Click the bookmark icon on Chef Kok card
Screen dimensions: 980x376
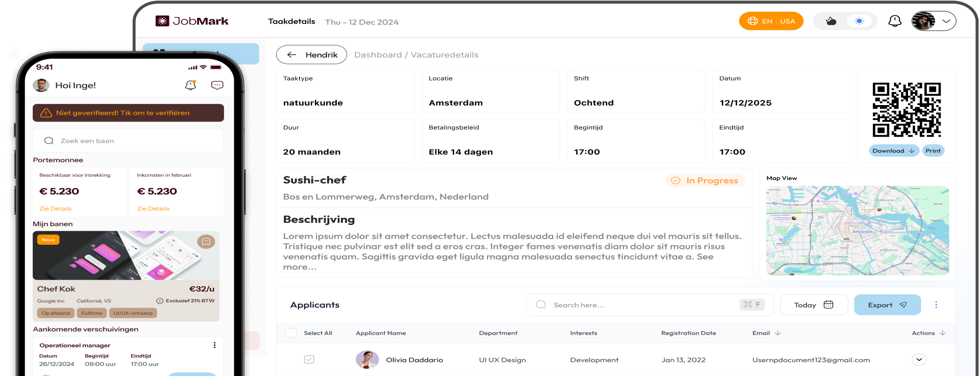click(x=206, y=241)
